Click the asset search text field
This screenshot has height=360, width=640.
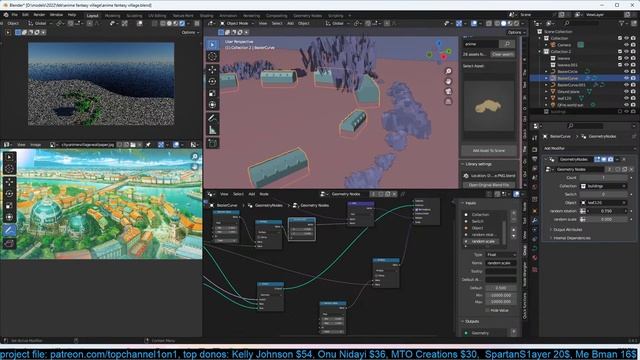pos(481,44)
